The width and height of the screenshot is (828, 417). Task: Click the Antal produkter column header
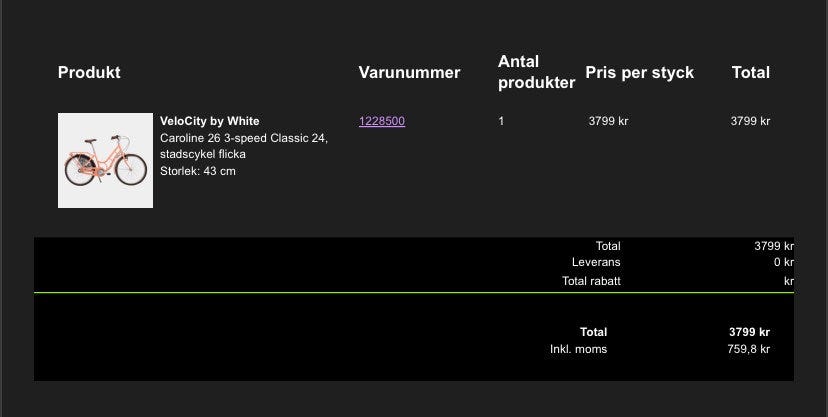coord(536,72)
